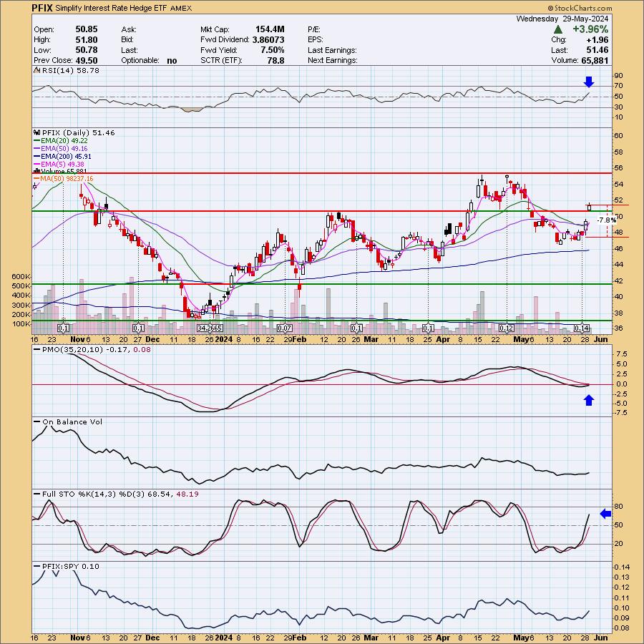The width and height of the screenshot is (644, 644).
Task: Click the Optionable value 'no'
Action: (172, 60)
